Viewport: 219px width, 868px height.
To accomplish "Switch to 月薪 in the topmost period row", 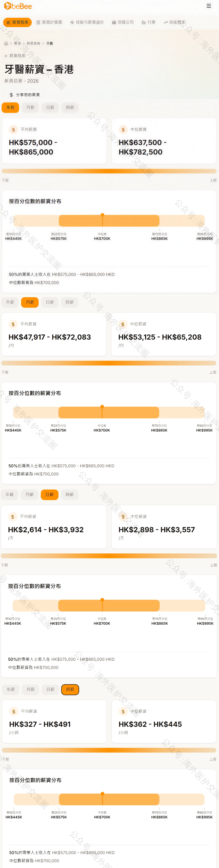I will (30, 107).
